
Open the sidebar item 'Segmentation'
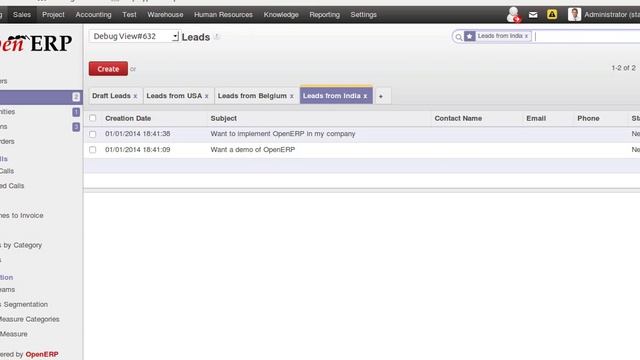click(x=24, y=304)
